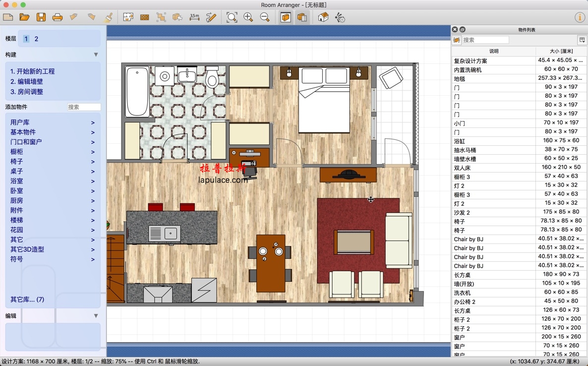This screenshot has width=588, height=366.
Task: Open the 3D house view
Action: pos(323,17)
